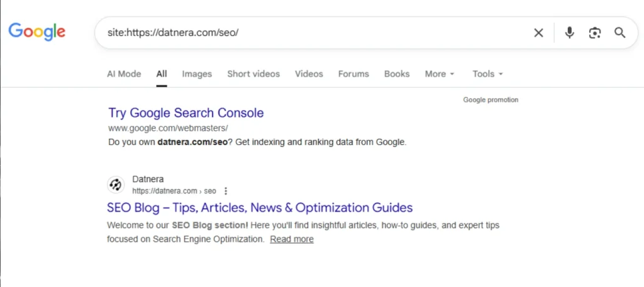The image size is (644, 287).
Task: Clear the search query with X
Action: click(x=538, y=33)
